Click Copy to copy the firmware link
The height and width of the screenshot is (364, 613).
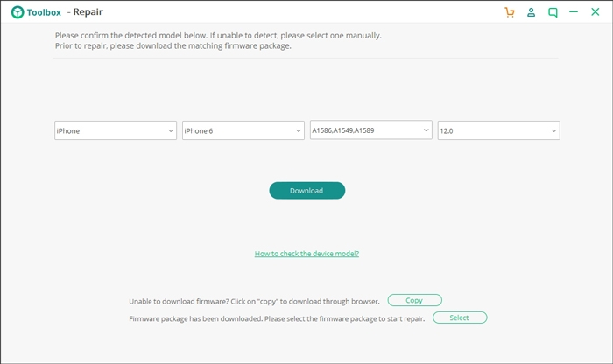414,300
